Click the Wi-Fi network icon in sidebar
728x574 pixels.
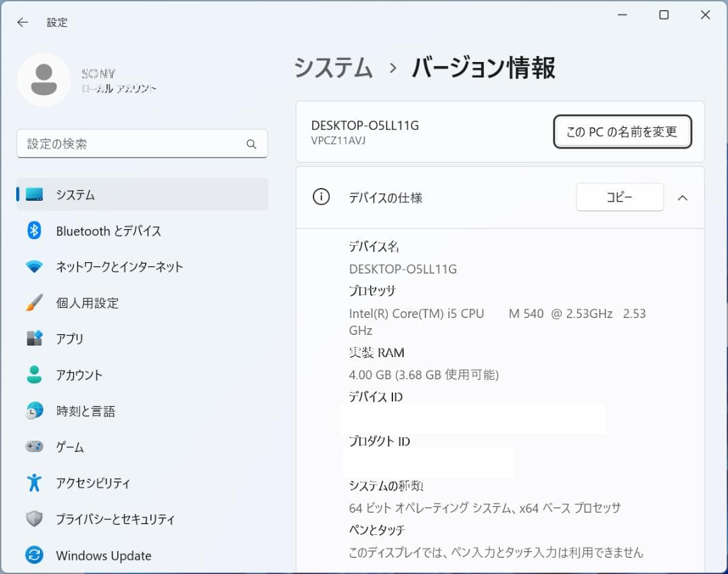34,266
